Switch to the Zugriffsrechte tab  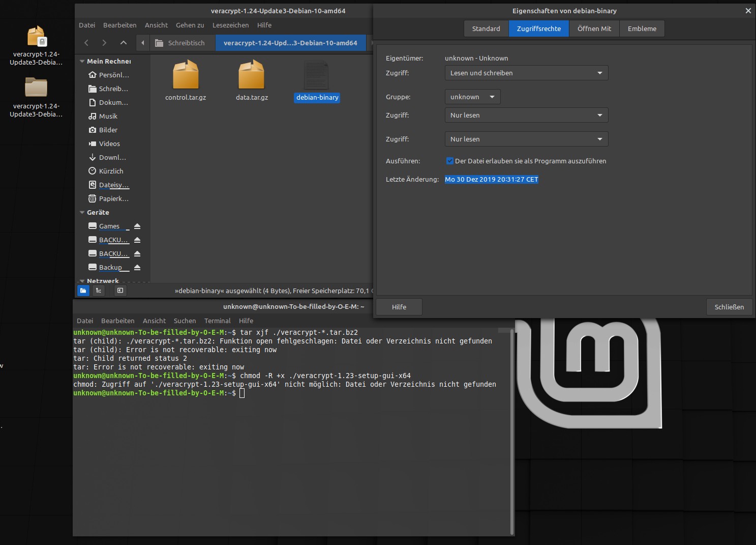pos(539,28)
